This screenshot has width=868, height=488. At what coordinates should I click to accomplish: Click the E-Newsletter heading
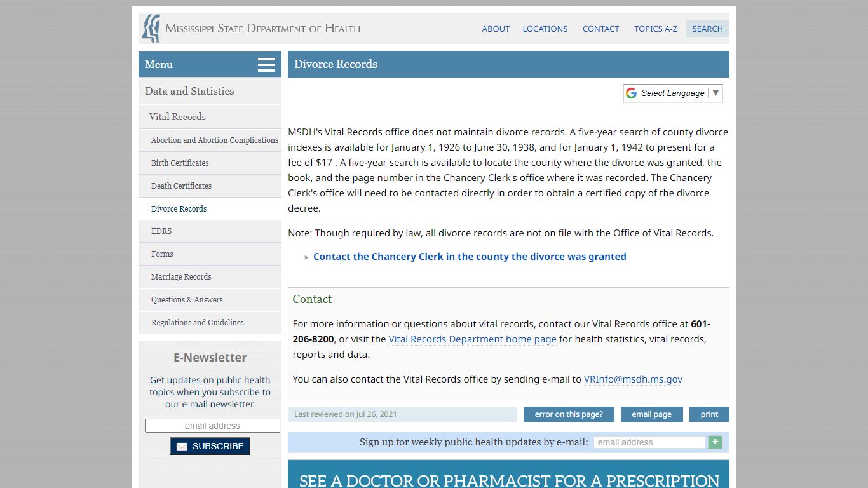click(210, 358)
